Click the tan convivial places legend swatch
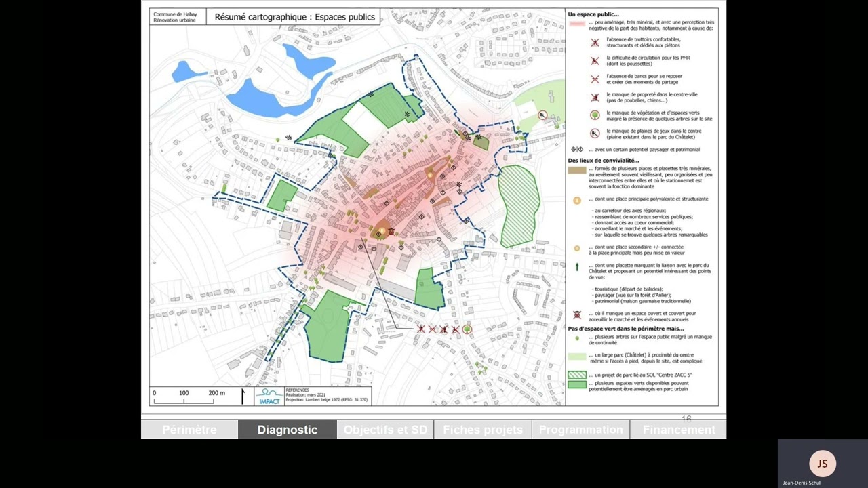Screen dimensions: 868x488 click(577, 169)
